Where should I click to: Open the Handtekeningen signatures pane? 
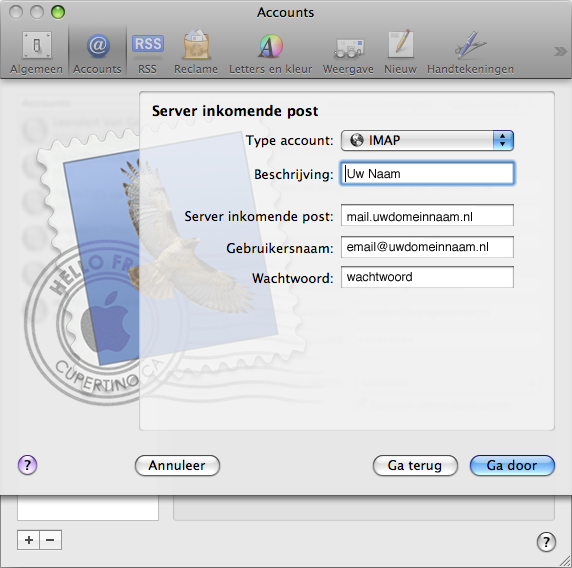coord(470,53)
